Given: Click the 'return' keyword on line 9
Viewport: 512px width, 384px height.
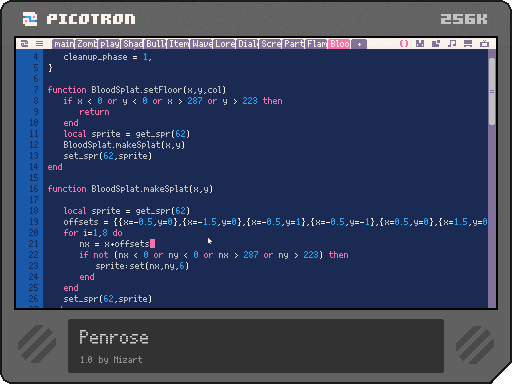Looking at the screenshot, I should pyautogui.click(x=94, y=112).
